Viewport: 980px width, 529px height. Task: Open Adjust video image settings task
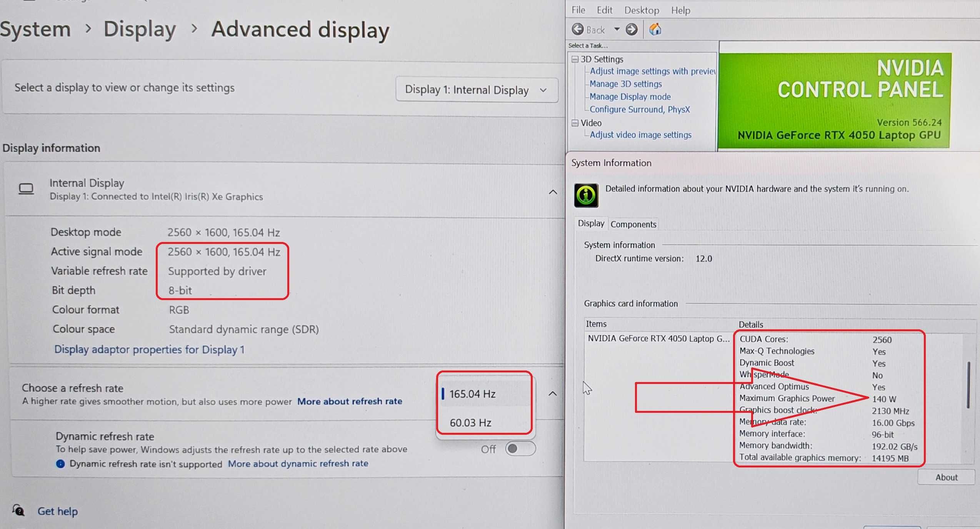pyautogui.click(x=640, y=135)
